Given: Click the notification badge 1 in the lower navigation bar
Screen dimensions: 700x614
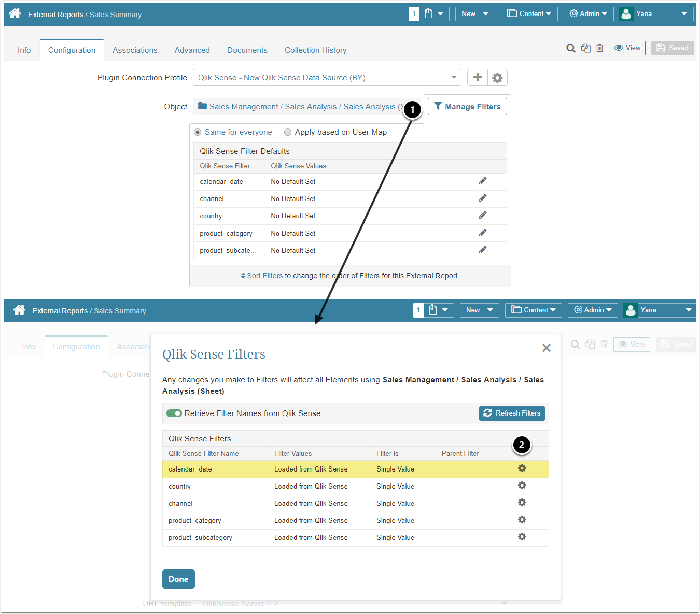Looking at the screenshot, I should click(418, 310).
